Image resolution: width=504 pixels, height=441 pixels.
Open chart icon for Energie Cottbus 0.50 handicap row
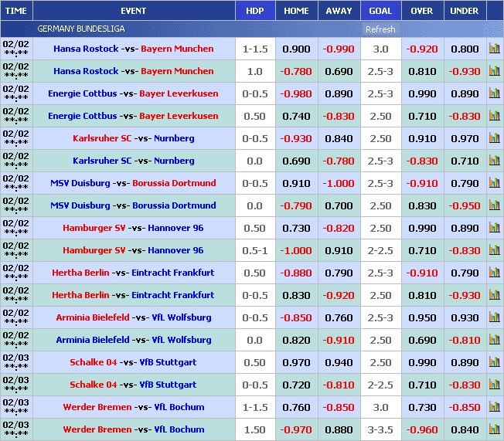(494, 116)
